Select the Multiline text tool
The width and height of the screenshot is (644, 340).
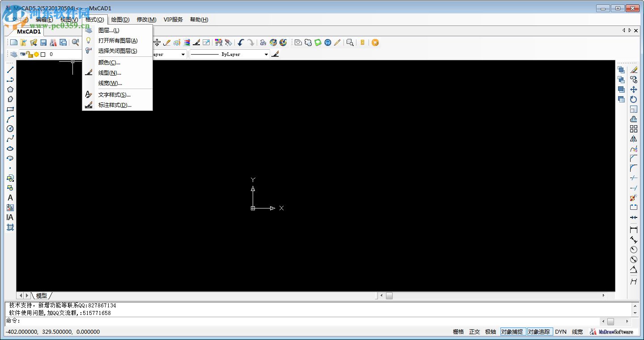[x=10, y=217]
